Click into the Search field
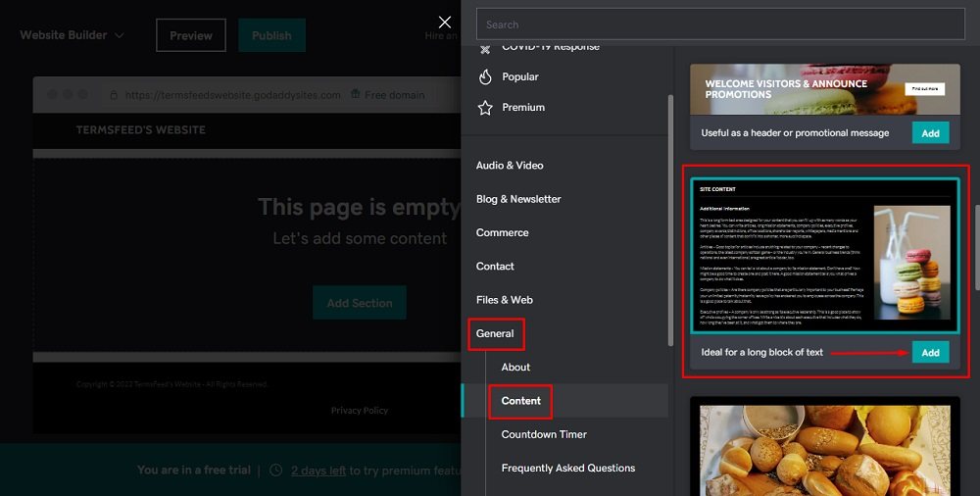The width and height of the screenshot is (980, 496). 720,25
